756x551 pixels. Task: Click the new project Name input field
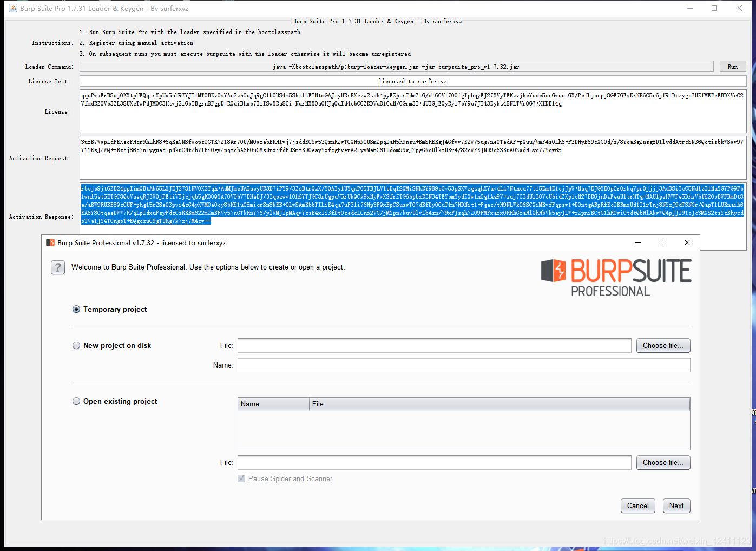pos(464,365)
